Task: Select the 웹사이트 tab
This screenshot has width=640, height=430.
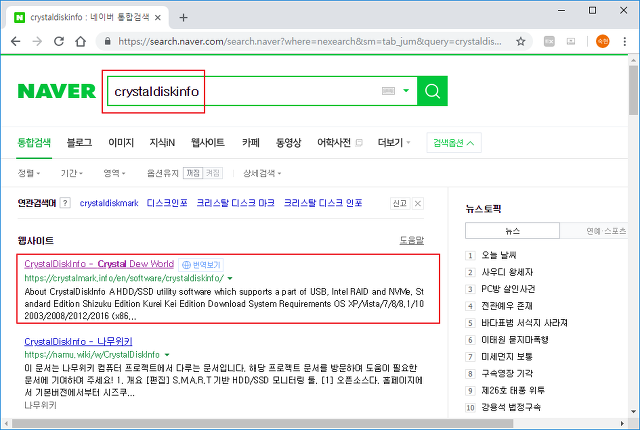Action: [x=208, y=142]
